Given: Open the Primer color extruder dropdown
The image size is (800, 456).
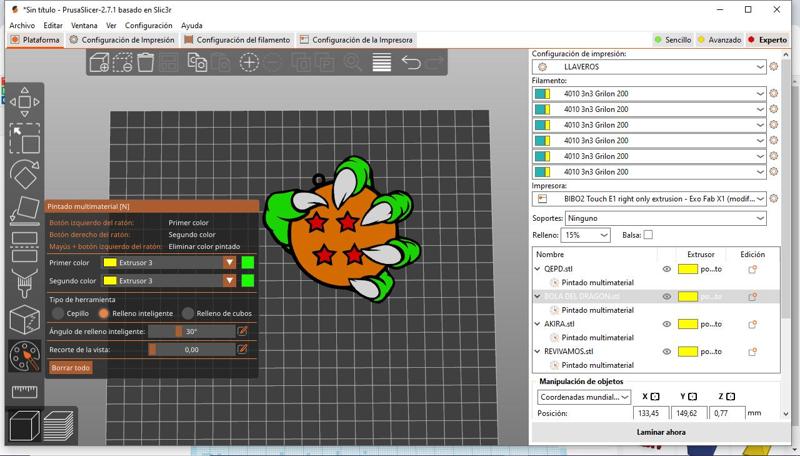Looking at the screenshot, I should click(230, 262).
